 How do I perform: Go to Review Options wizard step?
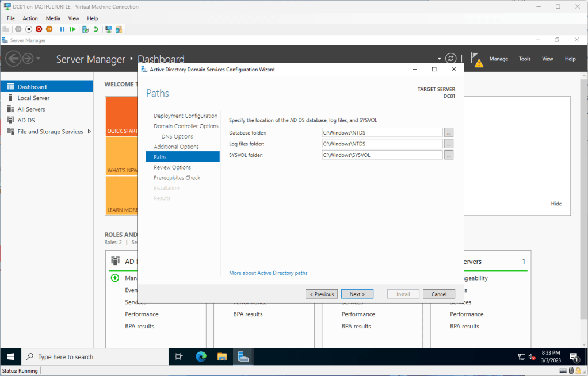(172, 167)
